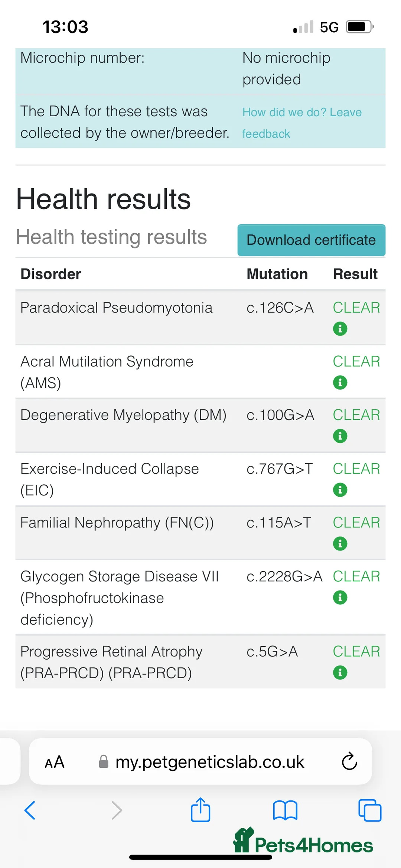
Task: Tap the Disorder column header
Action: point(51,274)
